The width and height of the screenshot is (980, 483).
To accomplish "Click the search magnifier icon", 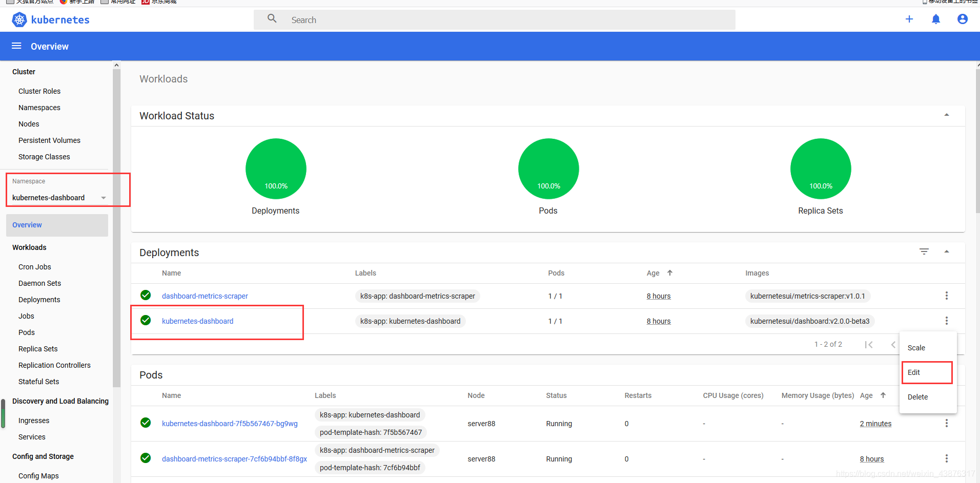I will point(272,19).
